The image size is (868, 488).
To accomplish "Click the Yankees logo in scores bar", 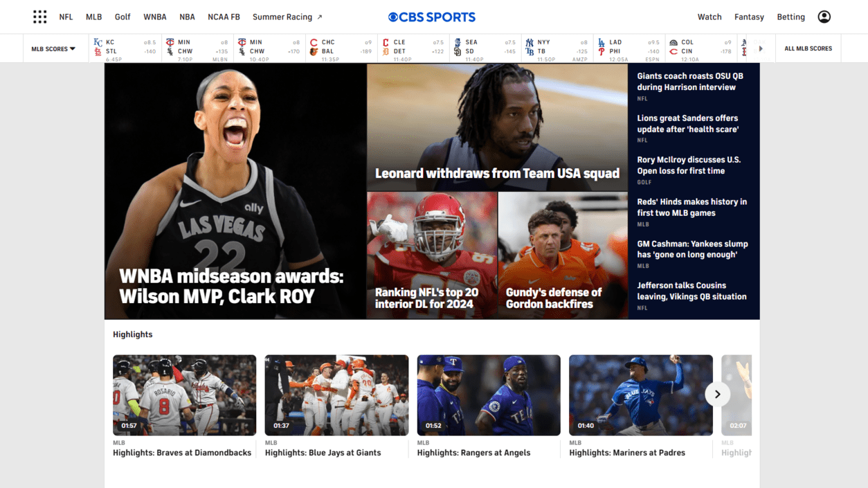I will coord(530,42).
